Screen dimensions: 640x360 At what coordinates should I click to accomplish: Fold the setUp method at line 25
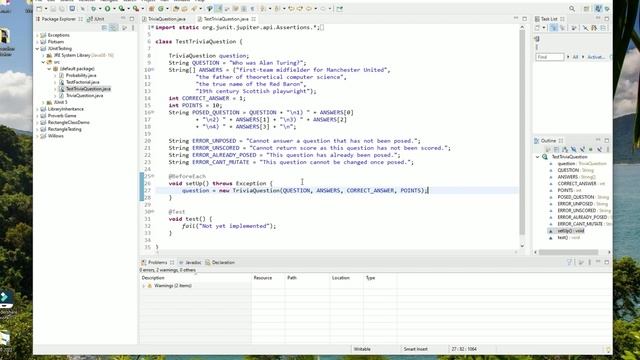pos(153,176)
